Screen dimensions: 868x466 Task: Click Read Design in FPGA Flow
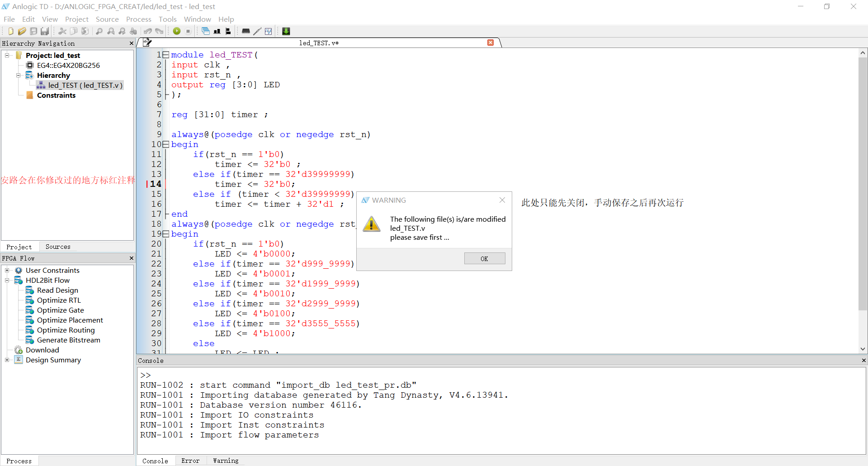pos(52,290)
